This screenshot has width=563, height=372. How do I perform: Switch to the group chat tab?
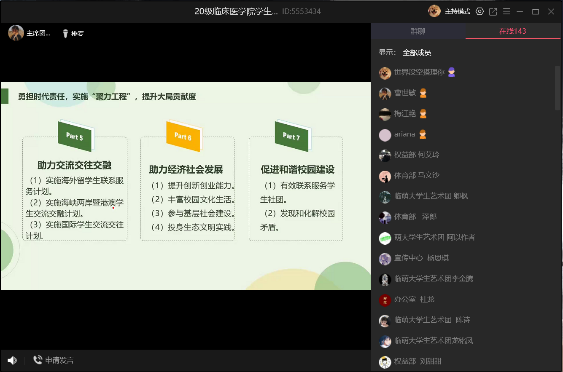[x=418, y=31]
